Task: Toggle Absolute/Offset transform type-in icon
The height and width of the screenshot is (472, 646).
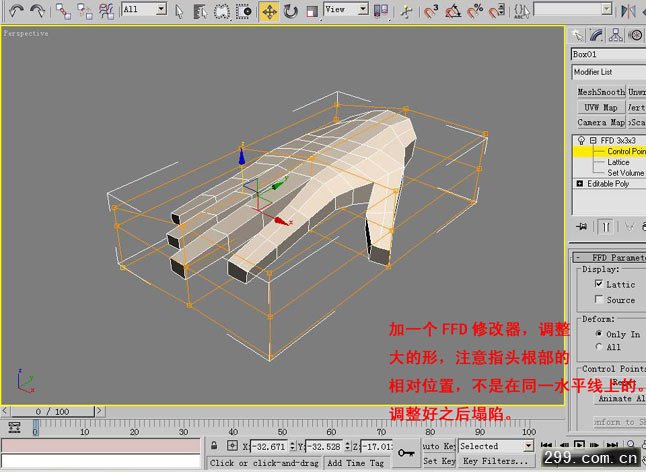Action: click(232, 446)
